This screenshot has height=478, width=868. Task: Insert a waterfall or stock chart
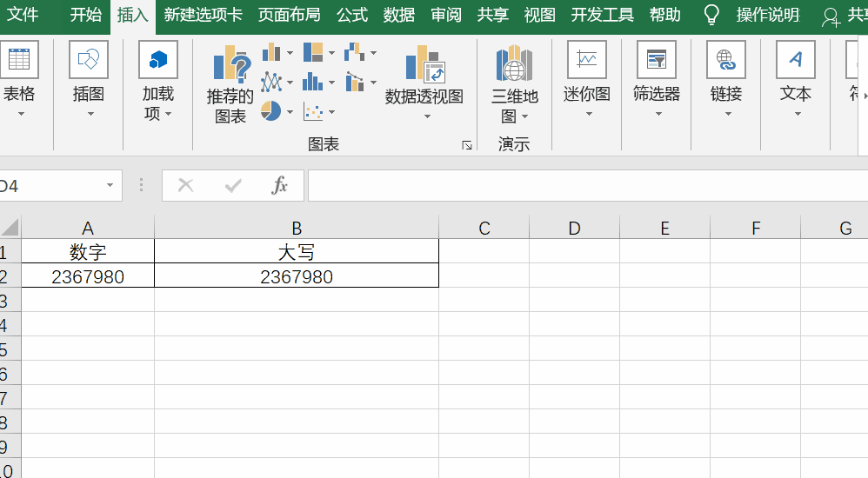354,52
